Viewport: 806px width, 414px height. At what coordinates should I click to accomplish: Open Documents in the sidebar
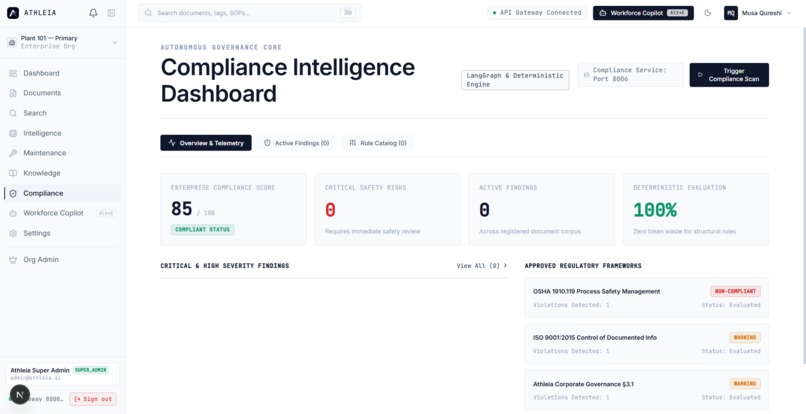(63, 93)
